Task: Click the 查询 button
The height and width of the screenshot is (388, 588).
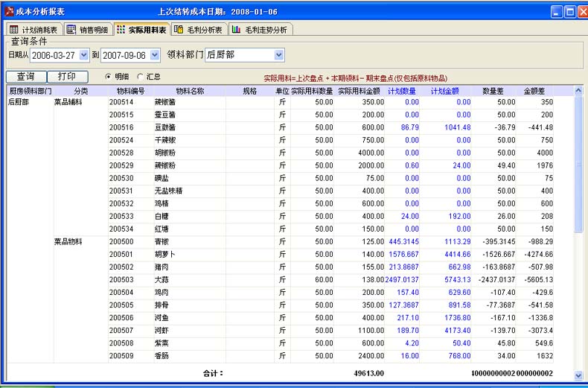Action: [x=25, y=77]
